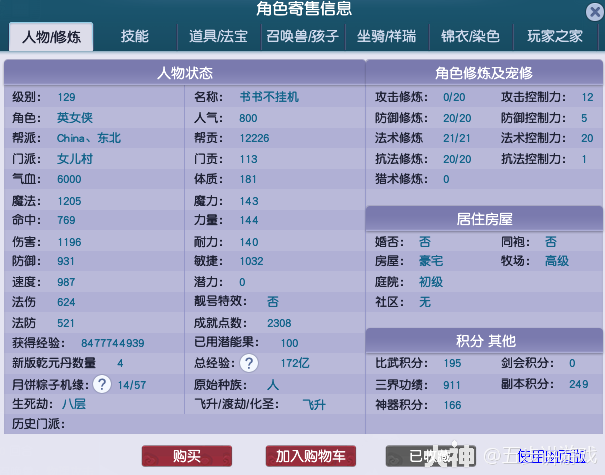
Task: Click 生死劫 value 八层
Action: click(x=74, y=404)
